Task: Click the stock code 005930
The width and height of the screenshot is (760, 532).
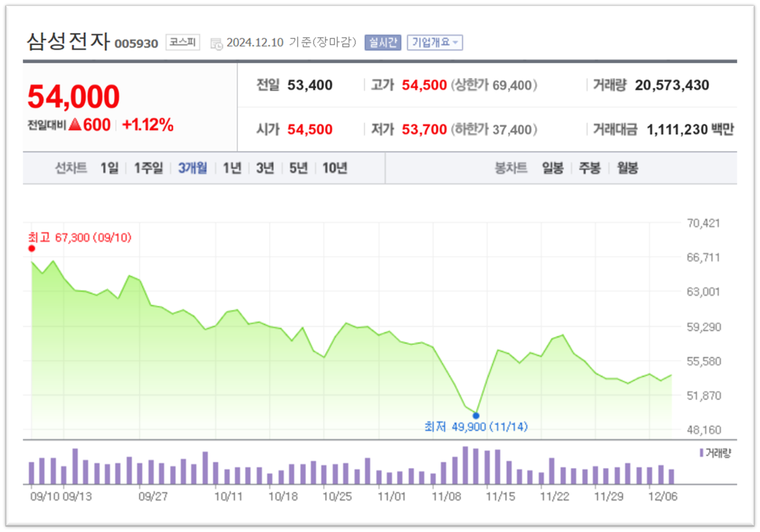Action: pyautogui.click(x=136, y=44)
